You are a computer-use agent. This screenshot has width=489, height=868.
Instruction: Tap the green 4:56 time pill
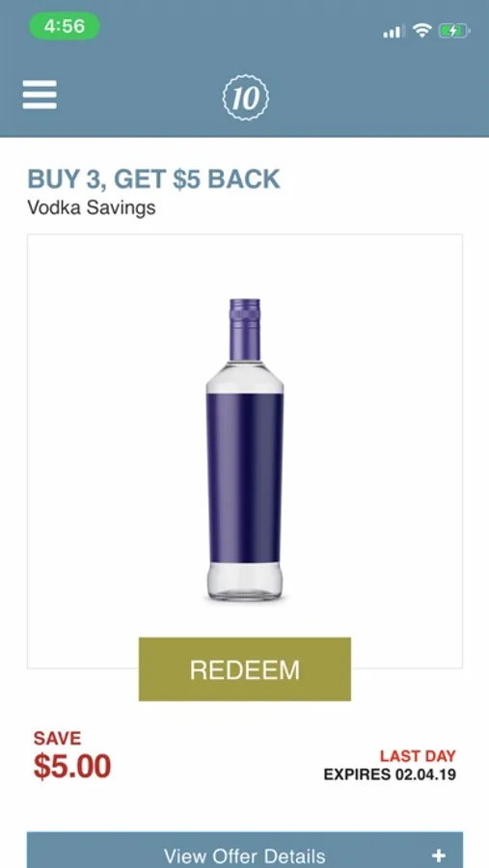(x=65, y=26)
